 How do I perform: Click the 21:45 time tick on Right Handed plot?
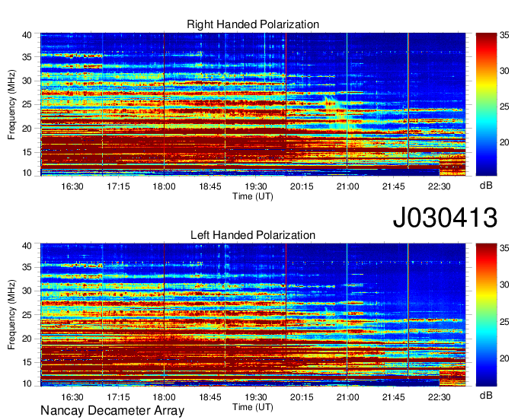394,186
